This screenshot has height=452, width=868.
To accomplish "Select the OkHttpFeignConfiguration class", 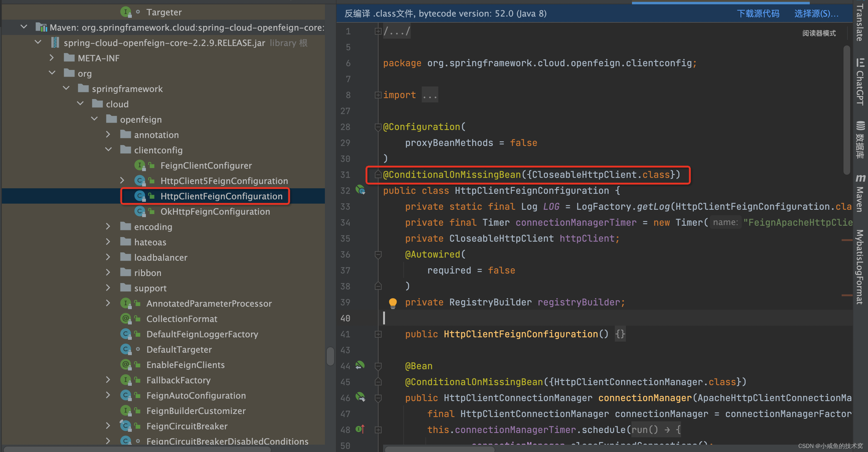I will coord(215,211).
